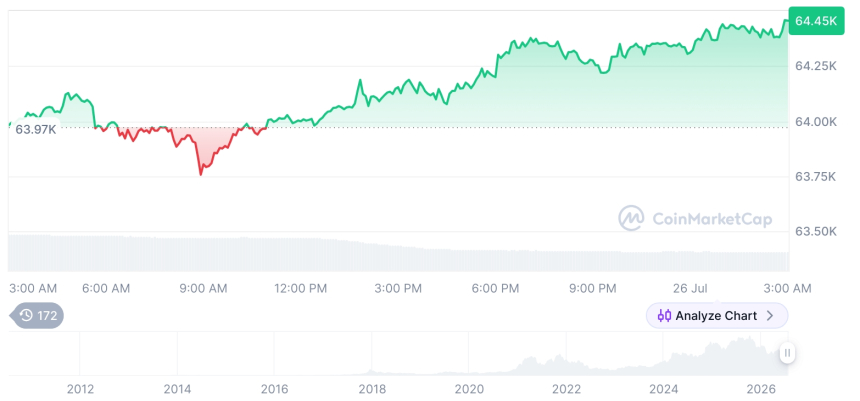Click the 6:00 PM time axis label
860x401 pixels.
point(496,288)
